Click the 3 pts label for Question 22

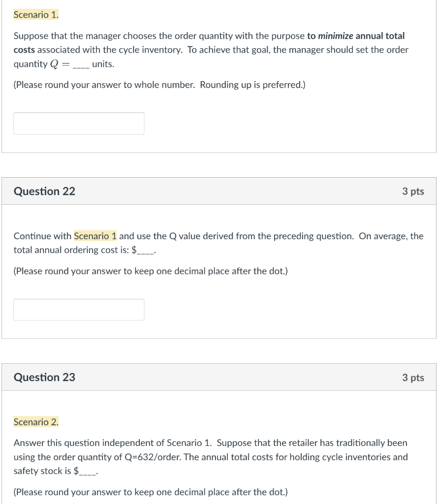click(413, 191)
